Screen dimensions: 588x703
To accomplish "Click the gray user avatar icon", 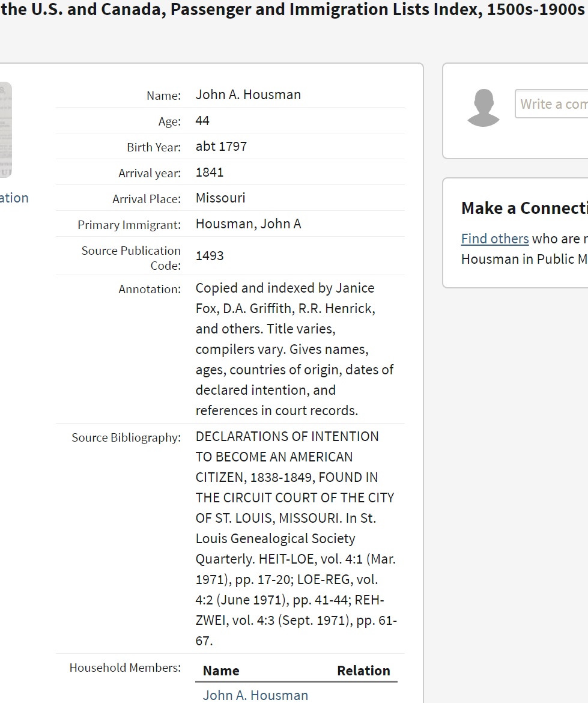I will 483,108.
